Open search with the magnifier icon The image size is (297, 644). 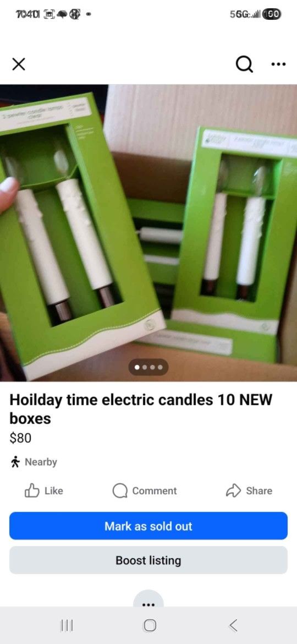click(245, 64)
